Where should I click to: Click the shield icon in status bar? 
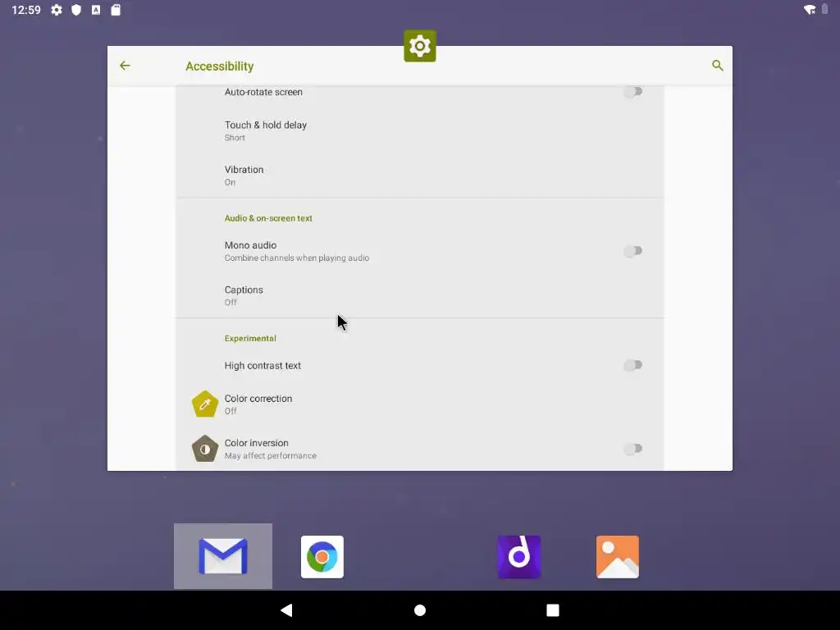[x=76, y=10]
